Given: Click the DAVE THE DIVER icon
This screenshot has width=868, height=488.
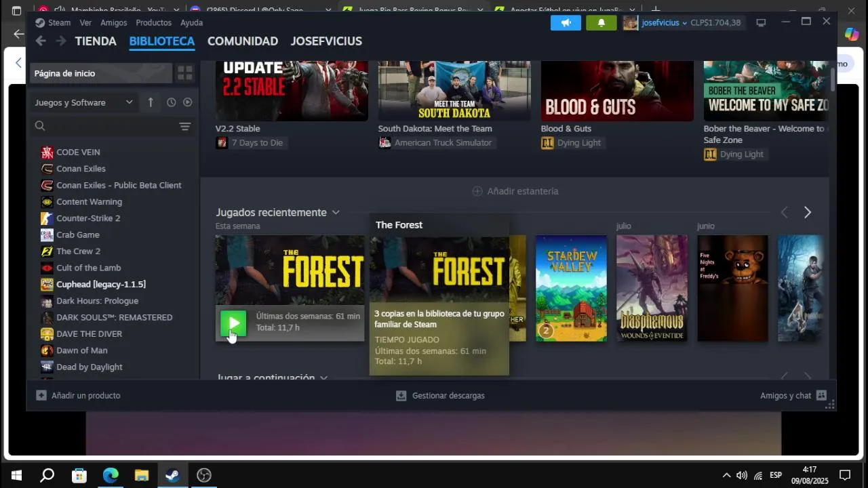Looking at the screenshot, I should click(47, 334).
